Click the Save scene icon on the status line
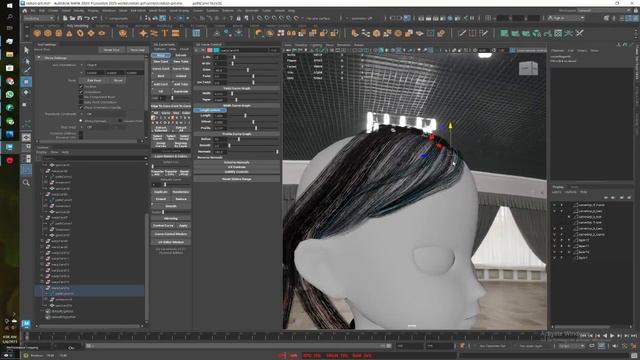The height and width of the screenshot is (360, 640). 80,18
